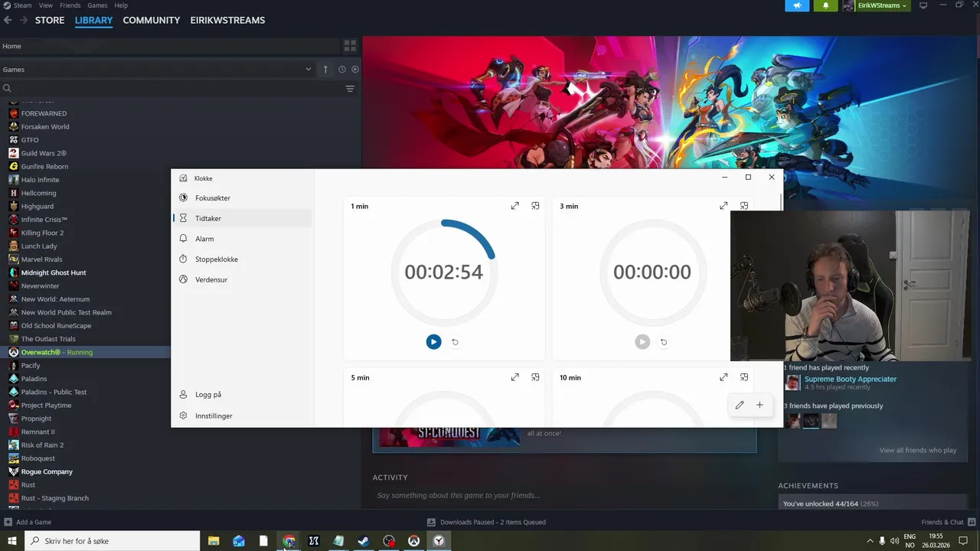Open the library advanced filter icon
The width and height of the screenshot is (980, 551).
350,89
